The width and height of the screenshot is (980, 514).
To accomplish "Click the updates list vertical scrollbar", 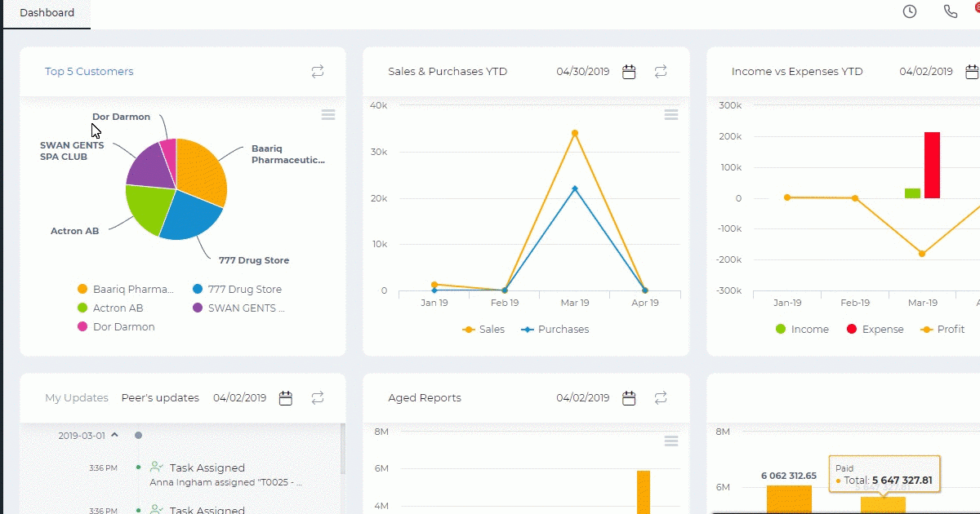I will [x=343, y=449].
